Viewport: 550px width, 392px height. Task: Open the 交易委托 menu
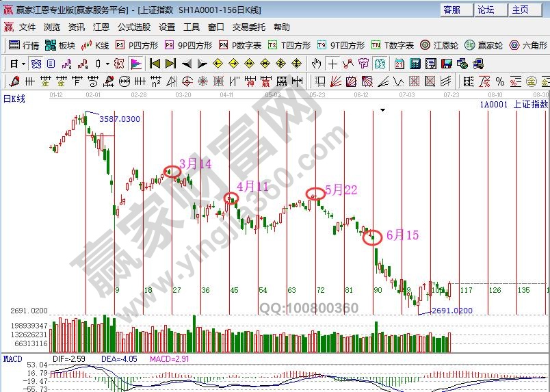click(x=248, y=27)
